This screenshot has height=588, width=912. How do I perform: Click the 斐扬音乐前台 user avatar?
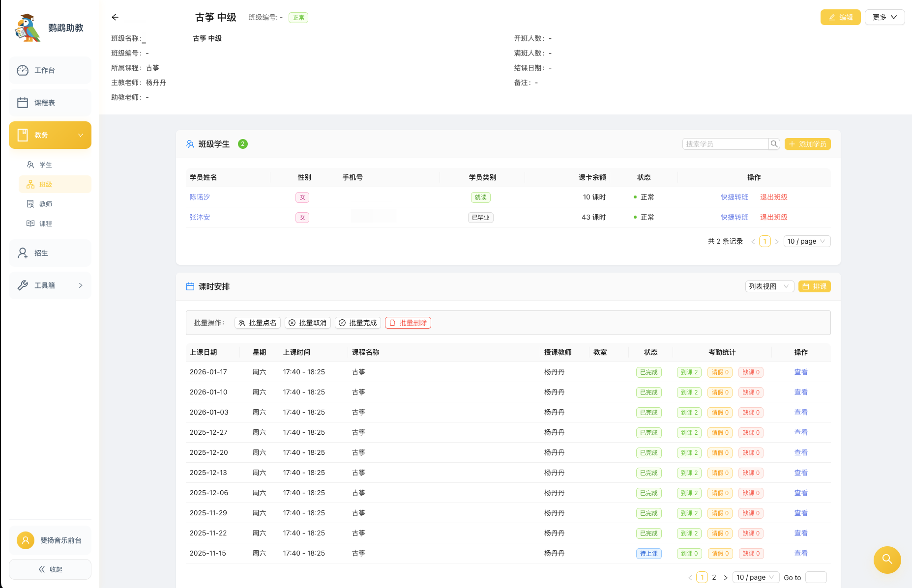click(x=26, y=540)
